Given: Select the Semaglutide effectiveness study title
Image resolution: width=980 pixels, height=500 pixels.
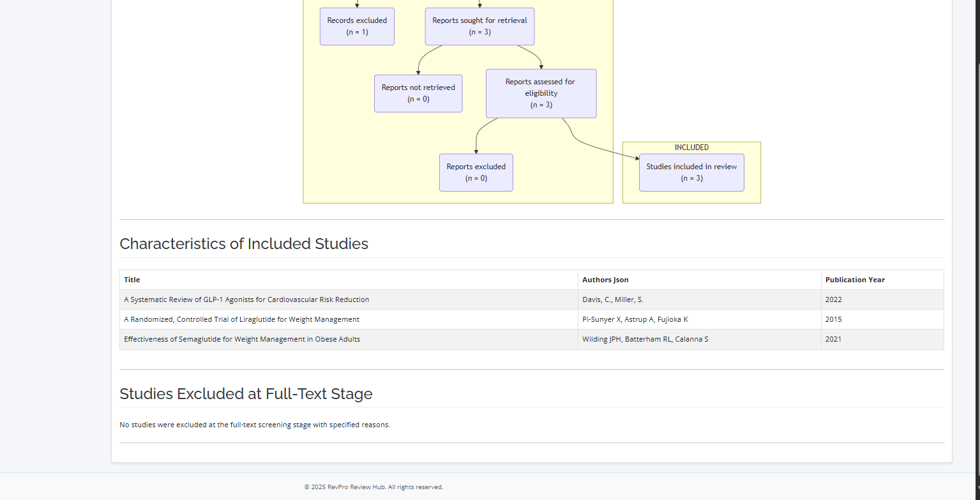Looking at the screenshot, I should tap(242, 339).
